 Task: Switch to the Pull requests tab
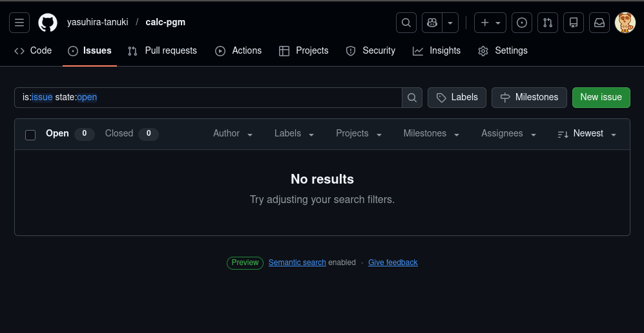pos(162,50)
